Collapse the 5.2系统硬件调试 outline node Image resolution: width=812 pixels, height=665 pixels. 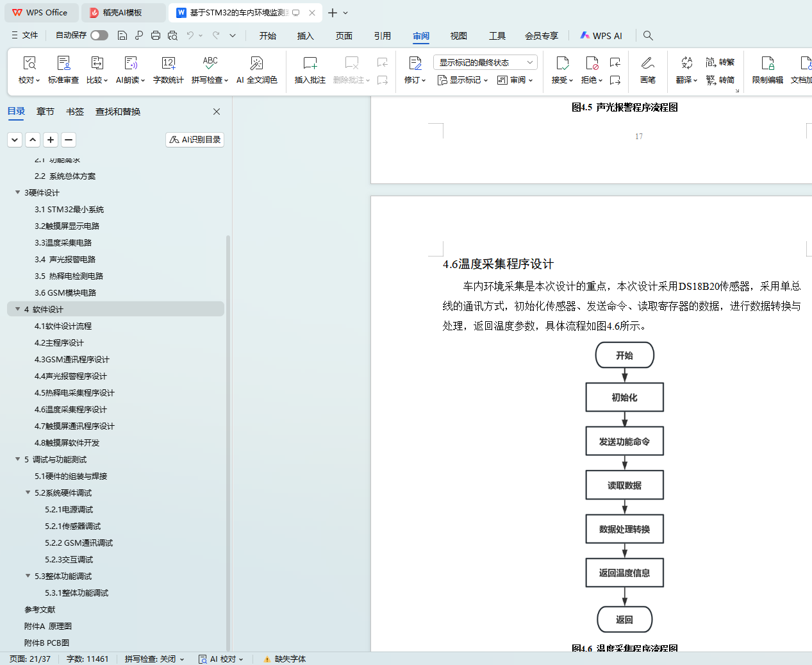[28, 492]
